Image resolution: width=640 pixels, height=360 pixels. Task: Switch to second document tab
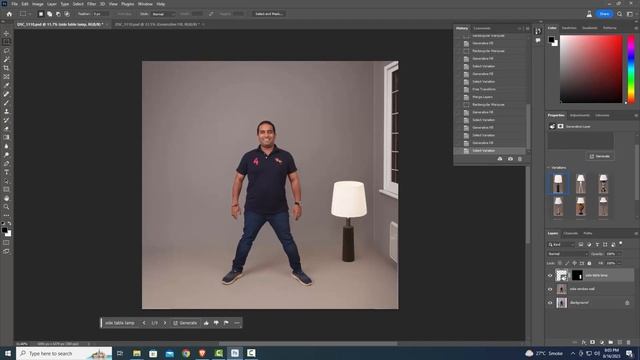tap(157, 24)
